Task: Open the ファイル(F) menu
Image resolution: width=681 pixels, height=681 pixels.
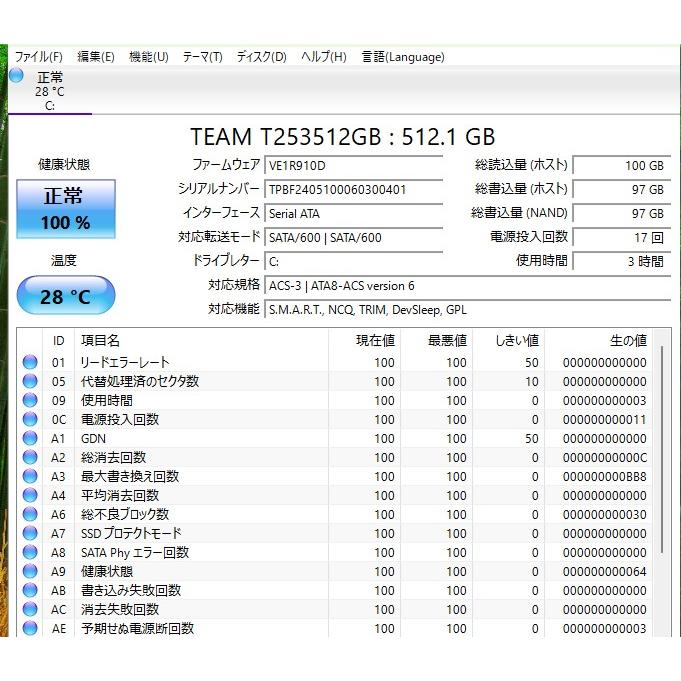Action: tap(38, 57)
